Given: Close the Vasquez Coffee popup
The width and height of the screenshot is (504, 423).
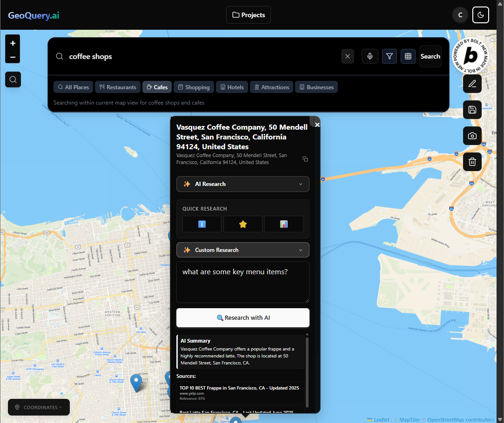Looking at the screenshot, I should click(317, 125).
